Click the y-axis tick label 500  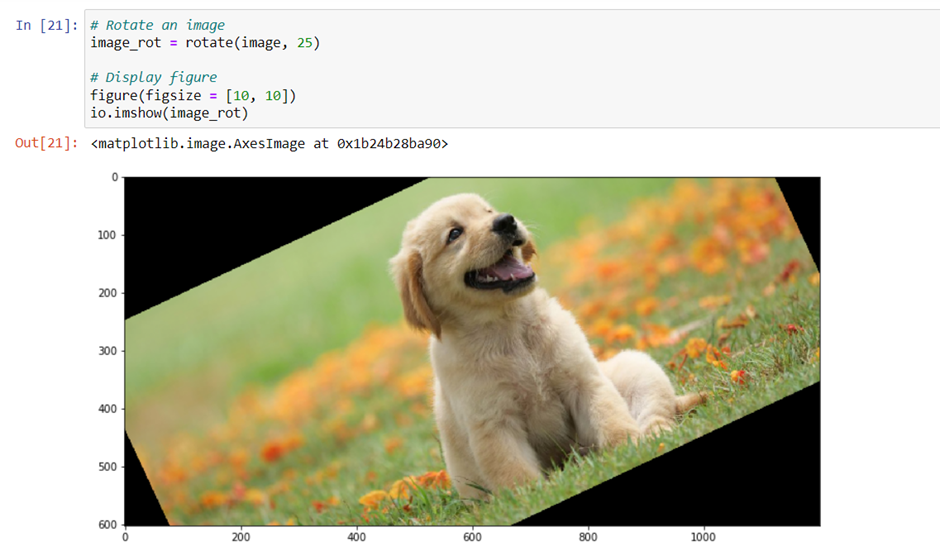pyautogui.click(x=107, y=467)
